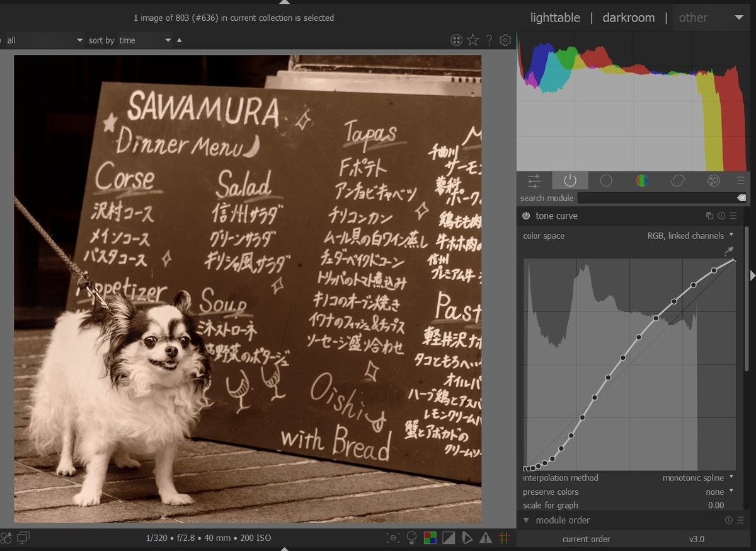This screenshot has width=756, height=551.
Task: Reset module order parameters icon
Action: pyautogui.click(x=729, y=521)
